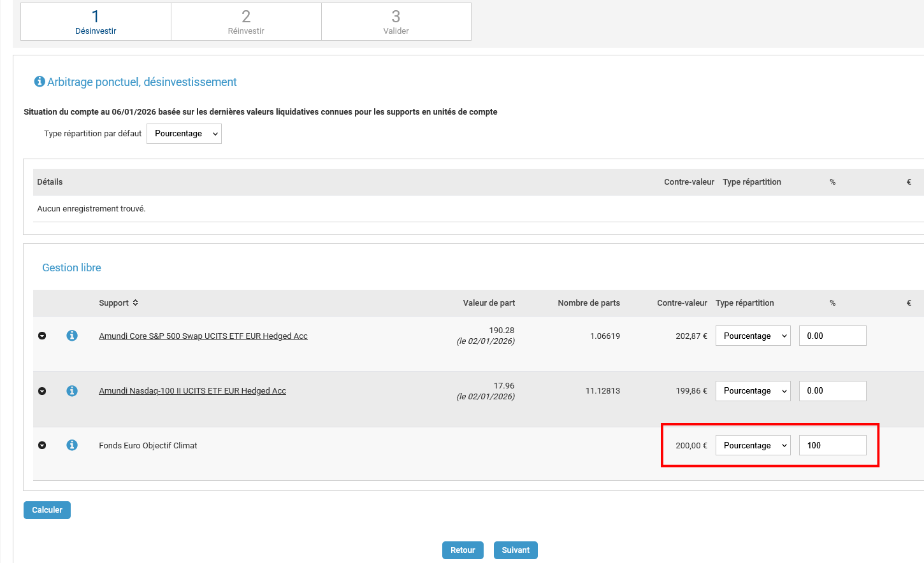Click percentage field for Fonds Euro Objectif Climat

pos(832,445)
